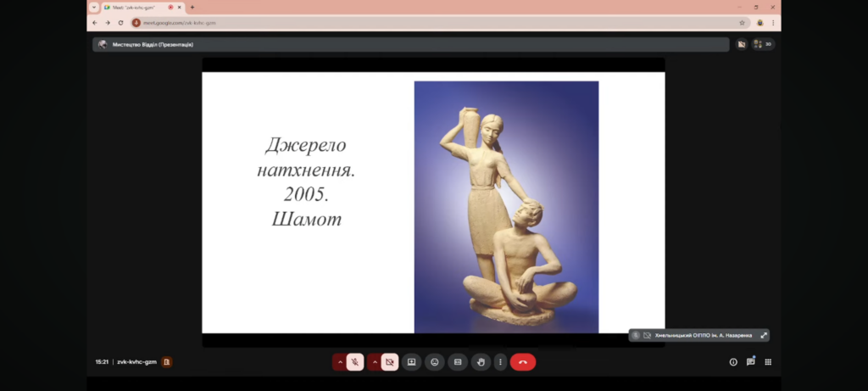Click the Meet browser tab
The image size is (868, 391).
pyautogui.click(x=136, y=7)
